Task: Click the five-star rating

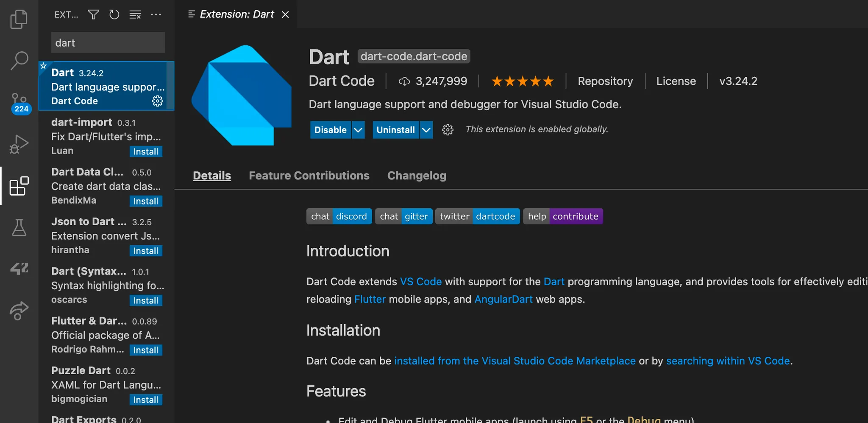Action: 522,81
